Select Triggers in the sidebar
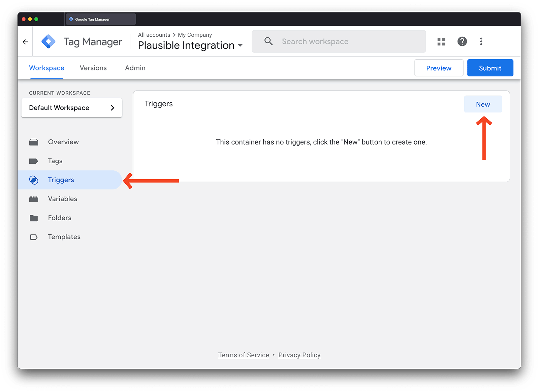Screen dimensions: 539x392 point(61,180)
